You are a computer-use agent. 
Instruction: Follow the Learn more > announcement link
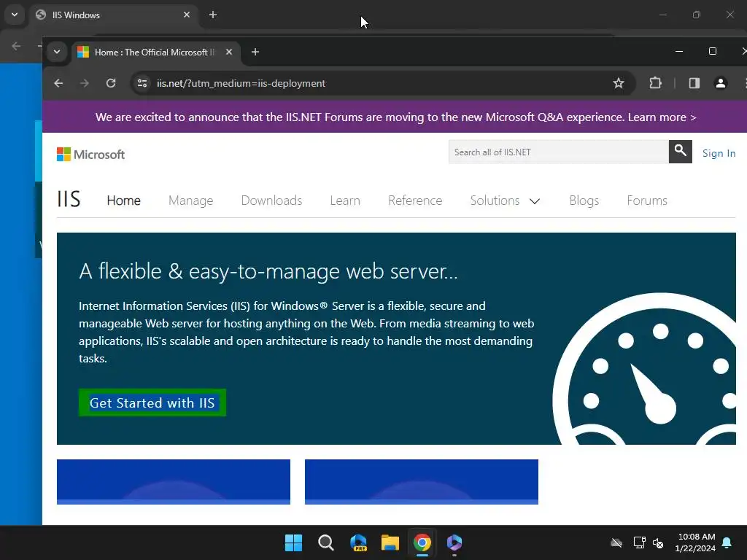coord(662,117)
